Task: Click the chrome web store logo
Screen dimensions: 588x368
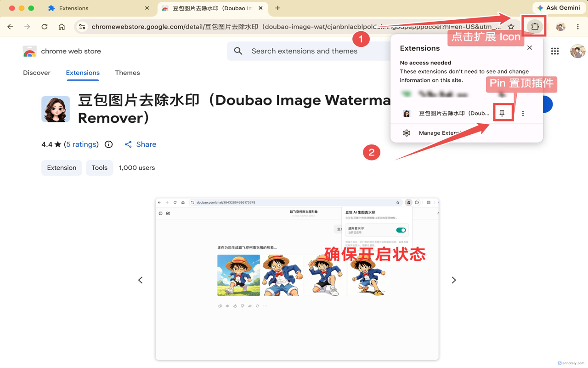Action: (x=62, y=51)
